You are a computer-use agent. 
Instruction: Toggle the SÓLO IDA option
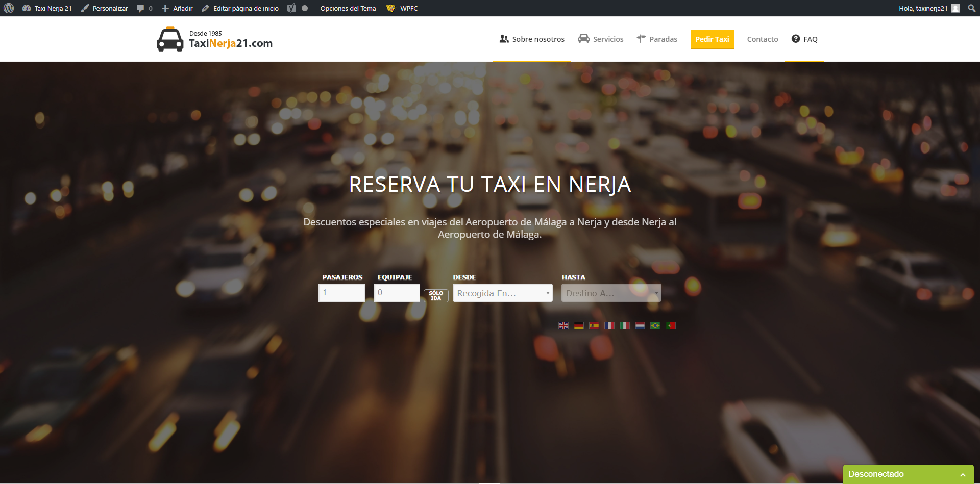(x=436, y=295)
